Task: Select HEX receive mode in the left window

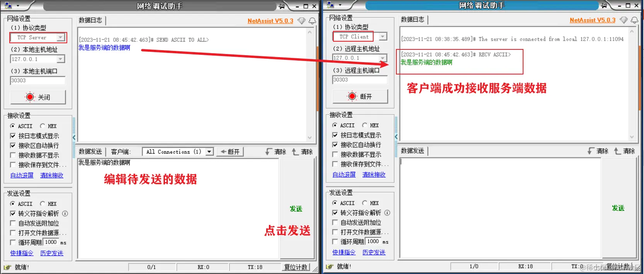Action: click(x=42, y=126)
